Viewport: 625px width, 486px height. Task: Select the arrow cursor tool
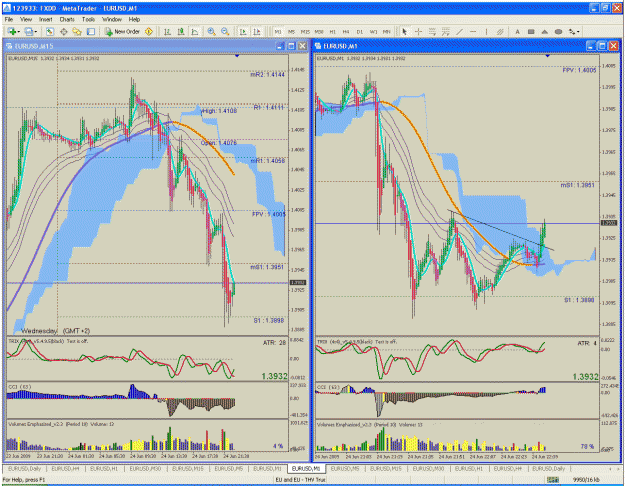405,31
